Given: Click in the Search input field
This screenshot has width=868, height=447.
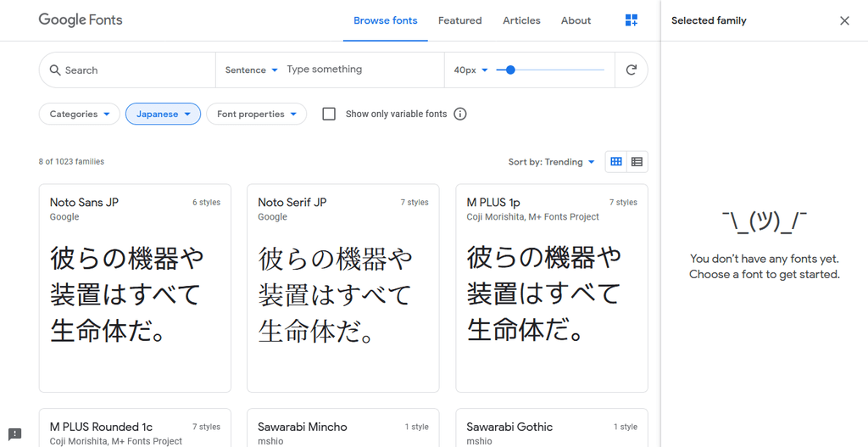Looking at the screenshot, I should click(x=137, y=70).
